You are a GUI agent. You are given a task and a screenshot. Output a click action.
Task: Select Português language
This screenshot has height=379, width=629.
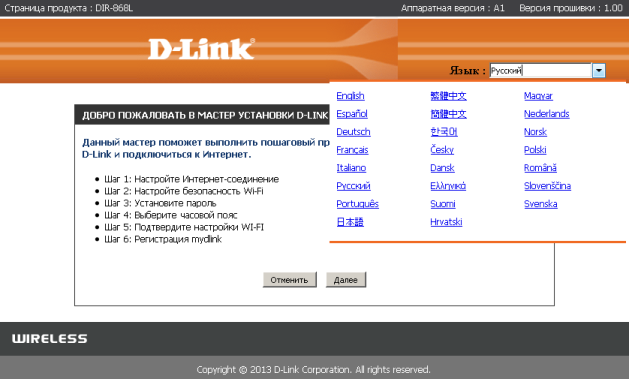[357, 204]
